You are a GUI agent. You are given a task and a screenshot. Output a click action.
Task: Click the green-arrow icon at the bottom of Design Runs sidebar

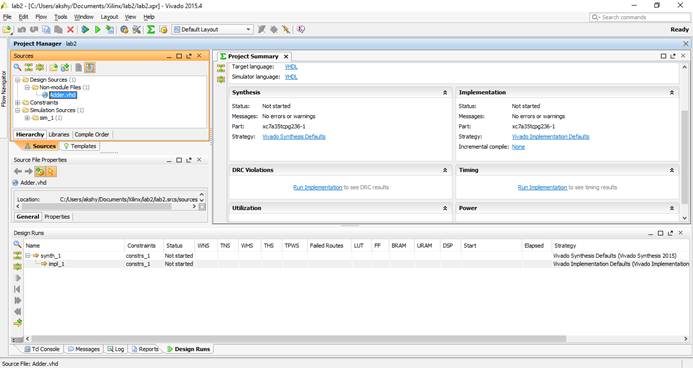pos(17,323)
